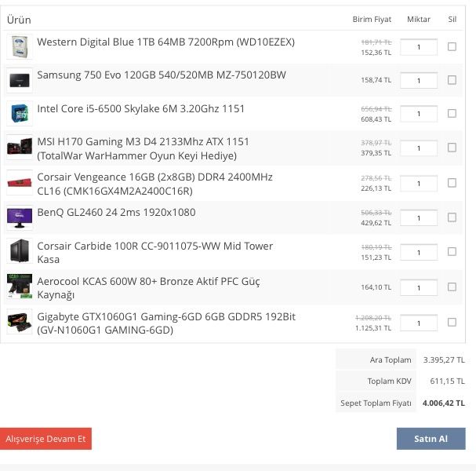Open the Intel Core i5-6500 thumbnail
Viewport: 476px width, 471px height.
(x=20, y=114)
